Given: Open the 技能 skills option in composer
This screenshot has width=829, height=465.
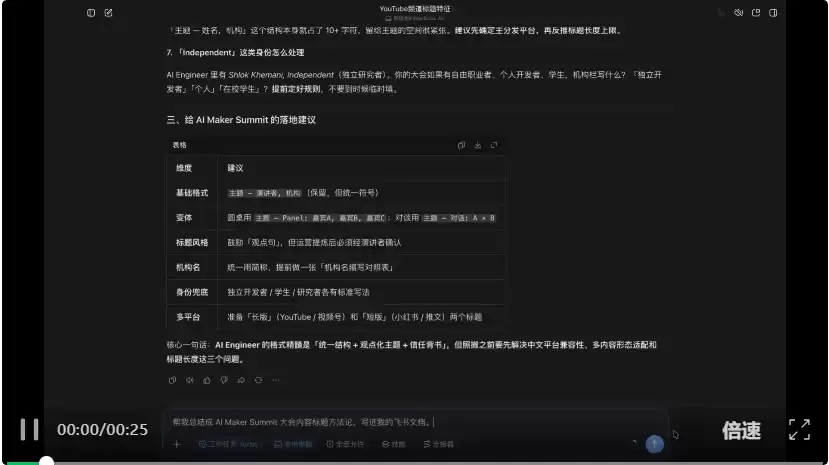Looking at the screenshot, I should tap(394, 444).
